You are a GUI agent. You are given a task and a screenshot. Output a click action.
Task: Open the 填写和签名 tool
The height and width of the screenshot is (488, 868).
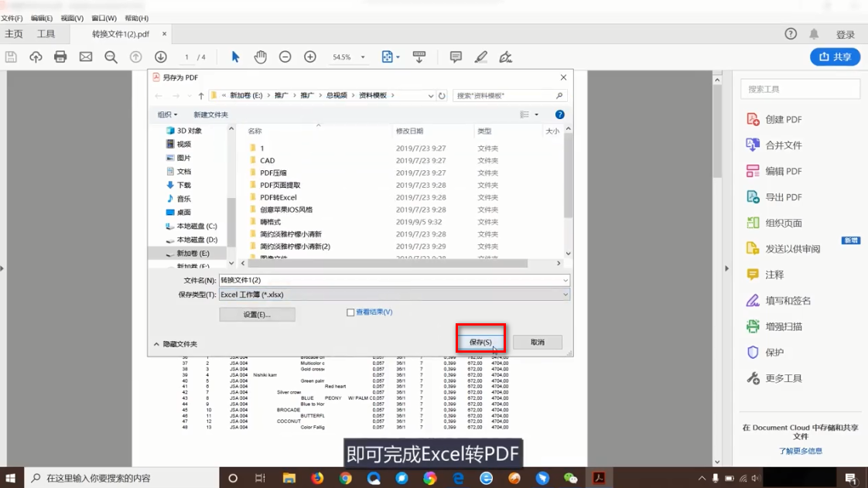tap(778, 301)
